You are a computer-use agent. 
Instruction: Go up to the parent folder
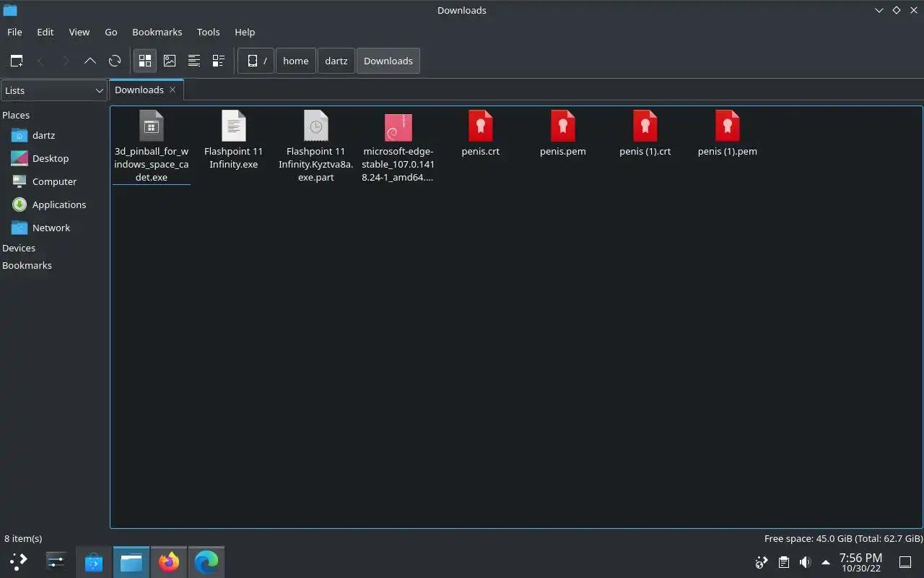[x=90, y=61]
